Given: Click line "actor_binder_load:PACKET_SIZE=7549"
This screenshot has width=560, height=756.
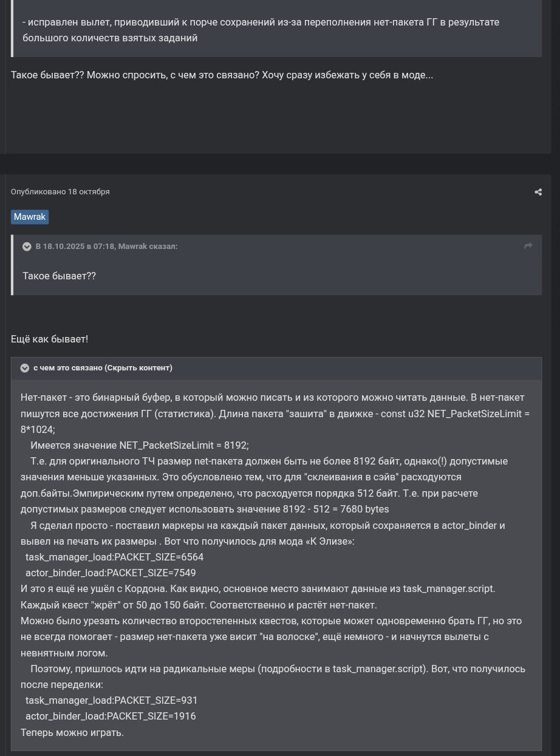Looking at the screenshot, I should 111,573.
